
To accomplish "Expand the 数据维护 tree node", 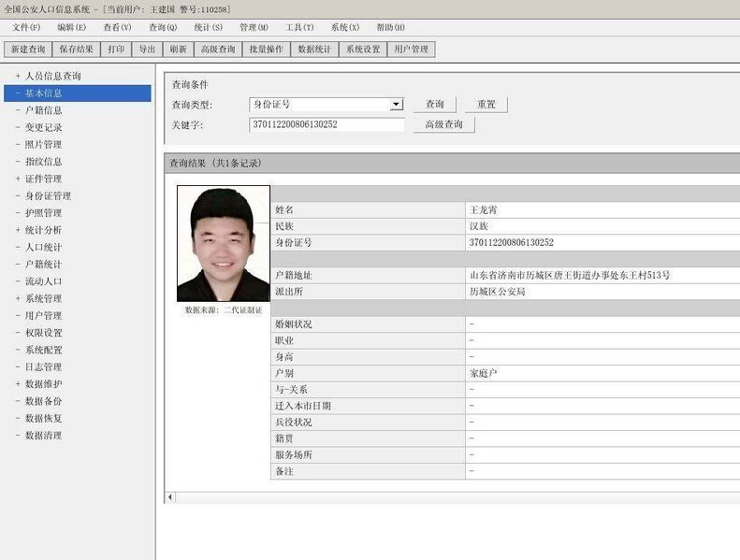I will coord(18,384).
